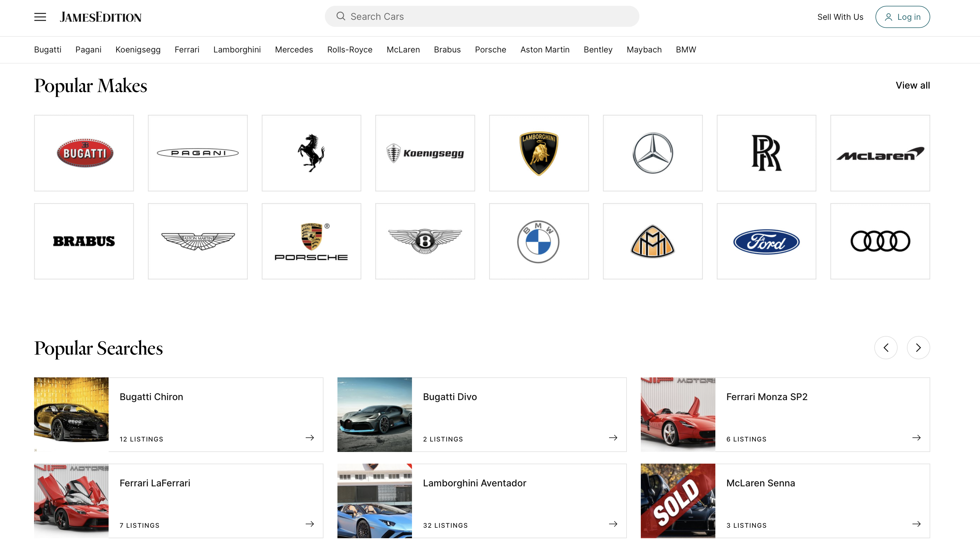Open the Ferrari nav item

(x=187, y=50)
